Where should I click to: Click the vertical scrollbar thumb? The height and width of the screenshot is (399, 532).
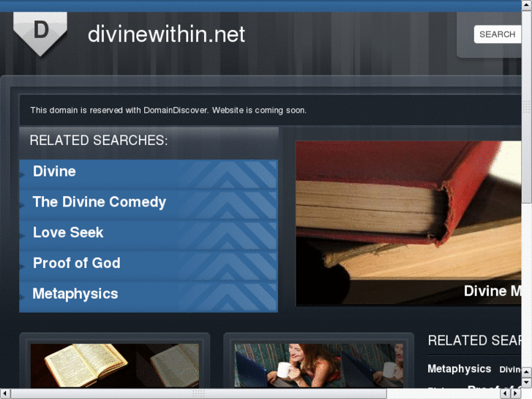click(x=527, y=107)
